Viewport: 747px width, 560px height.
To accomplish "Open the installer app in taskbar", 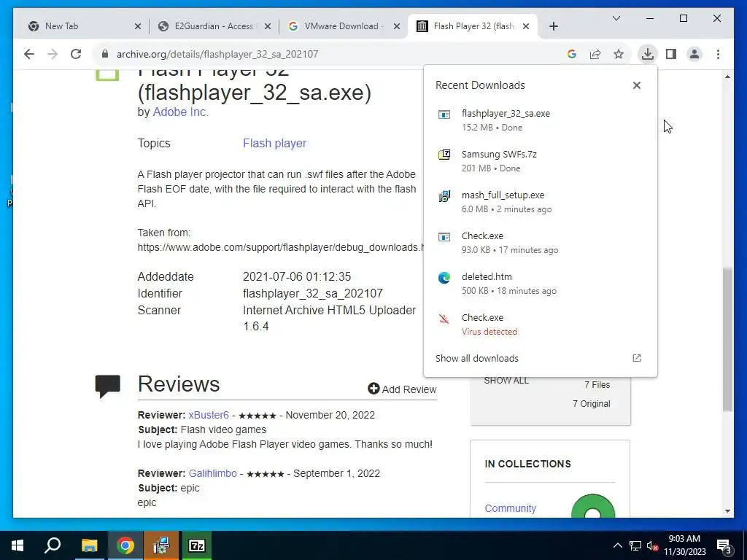I will coord(161,545).
